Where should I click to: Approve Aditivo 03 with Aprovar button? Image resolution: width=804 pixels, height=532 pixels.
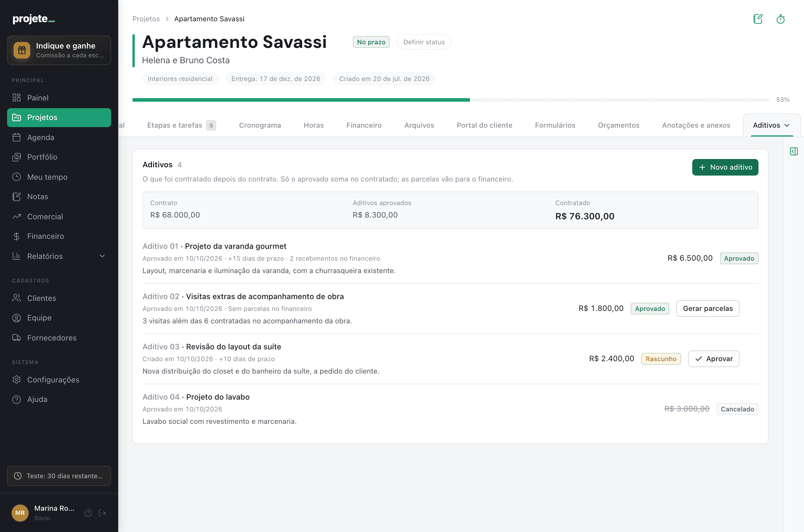(x=714, y=359)
